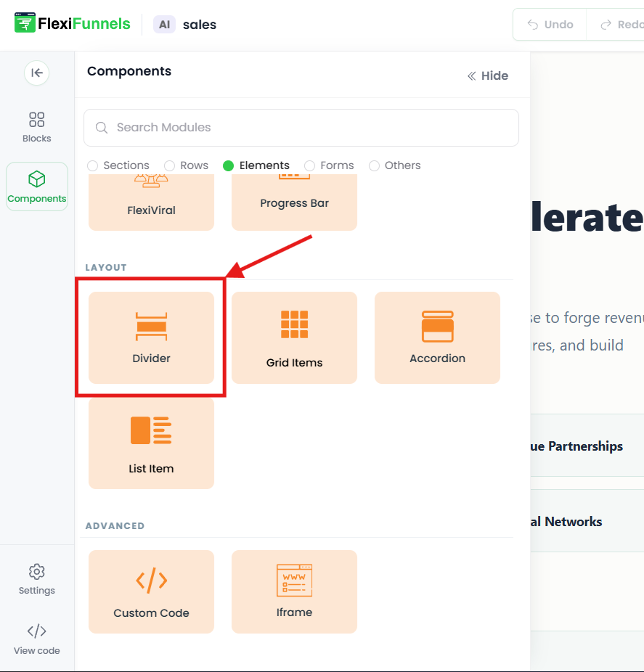Insert the Custom Code component
The height and width of the screenshot is (672, 644).
[151, 591]
